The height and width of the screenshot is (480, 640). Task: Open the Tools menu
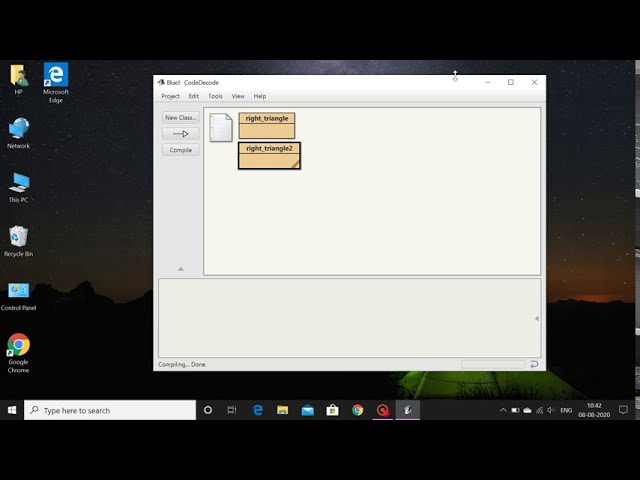(215, 96)
